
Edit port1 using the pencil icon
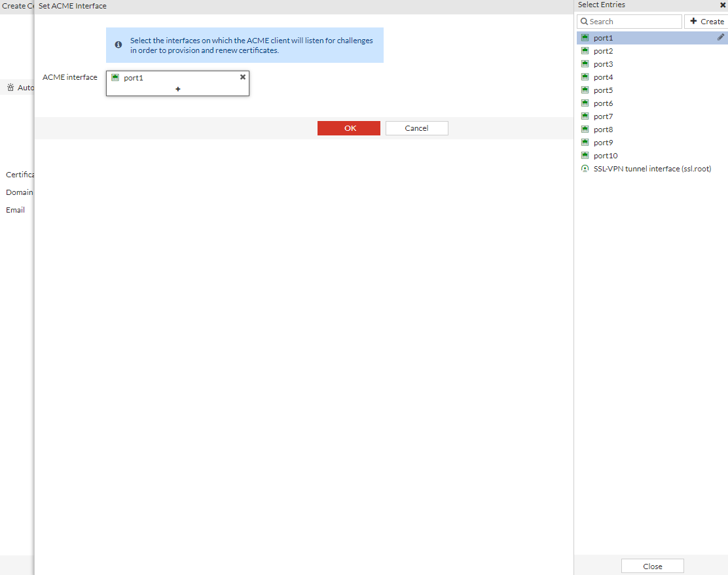point(721,37)
